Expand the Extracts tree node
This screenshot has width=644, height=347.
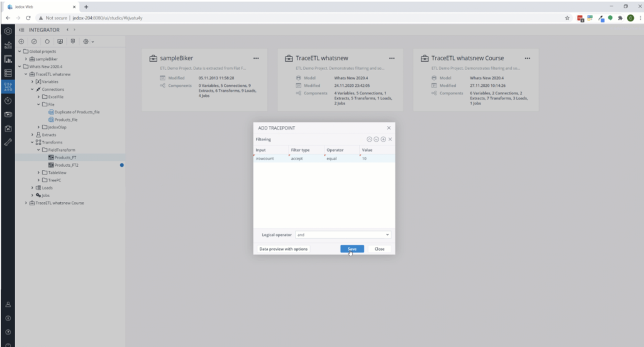(32, 135)
